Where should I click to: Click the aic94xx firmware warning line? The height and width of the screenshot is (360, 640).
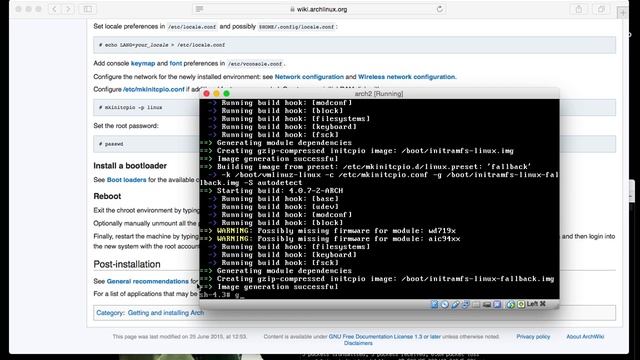(x=330, y=239)
